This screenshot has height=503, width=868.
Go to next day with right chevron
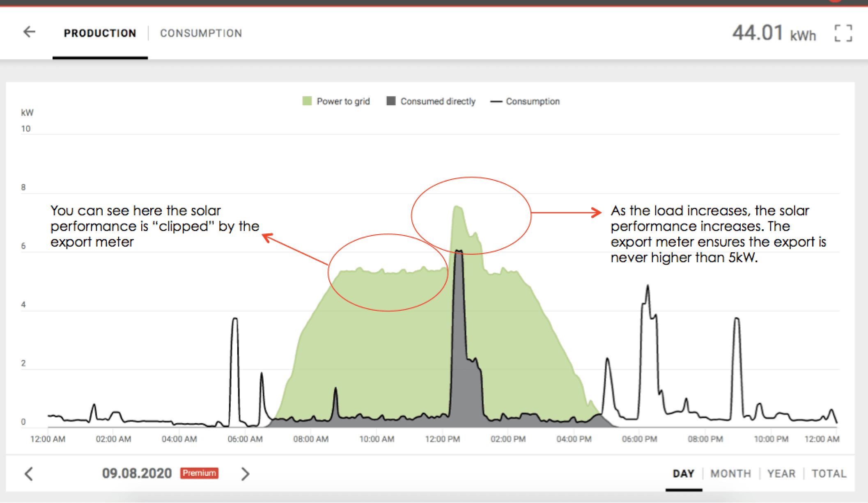click(x=245, y=474)
